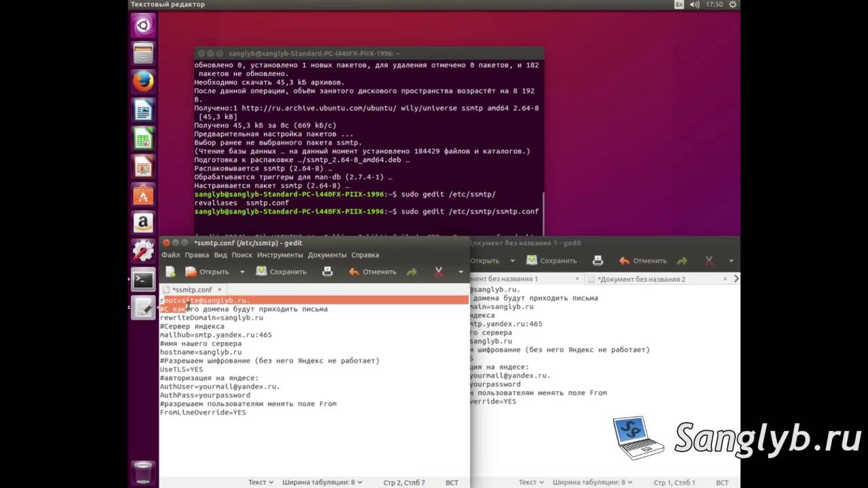Click the Redo arrow in ssmtp.conf gedit
This screenshot has width=868, height=488.
click(412, 272)
